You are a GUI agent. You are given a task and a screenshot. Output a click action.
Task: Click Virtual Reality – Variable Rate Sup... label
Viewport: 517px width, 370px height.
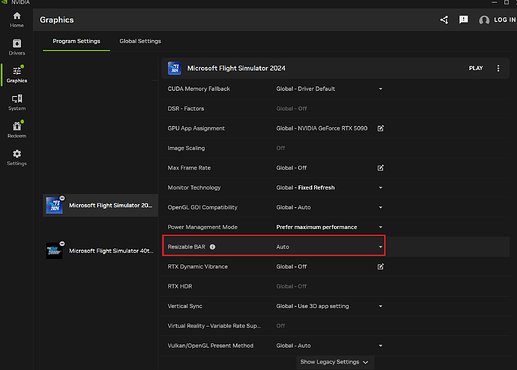(x=214, y=326)
